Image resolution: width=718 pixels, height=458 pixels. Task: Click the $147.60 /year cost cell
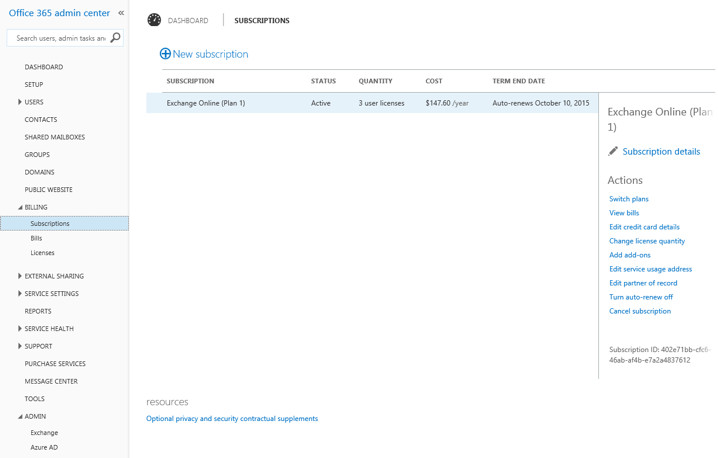click(447, 103)
